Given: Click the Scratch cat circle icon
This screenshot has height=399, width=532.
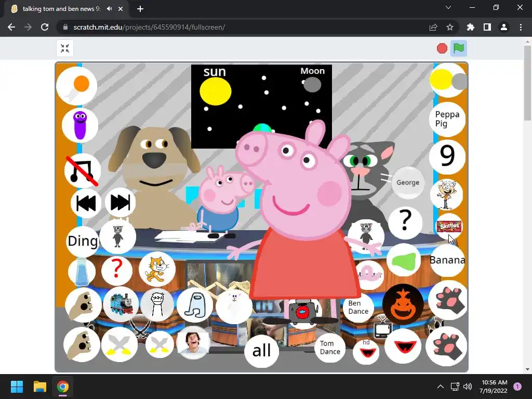Looking at the screenshot, I should [157, 270].
